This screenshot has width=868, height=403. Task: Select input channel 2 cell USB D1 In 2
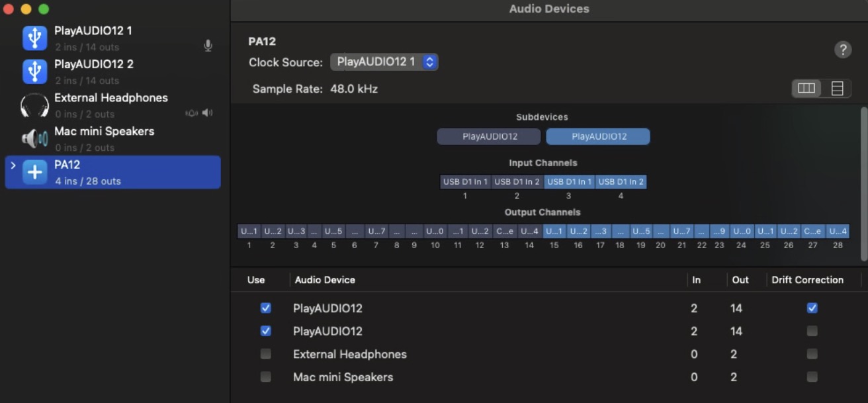coord(517,181)
